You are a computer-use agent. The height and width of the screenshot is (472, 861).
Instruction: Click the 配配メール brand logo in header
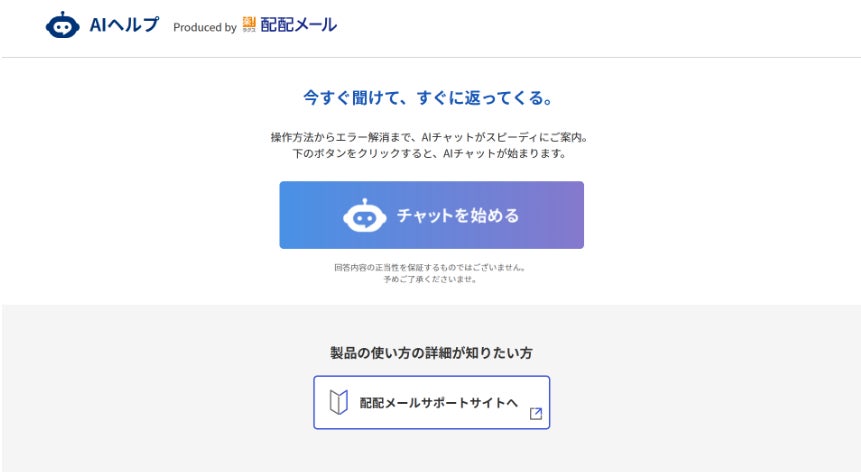click(298, 25)
